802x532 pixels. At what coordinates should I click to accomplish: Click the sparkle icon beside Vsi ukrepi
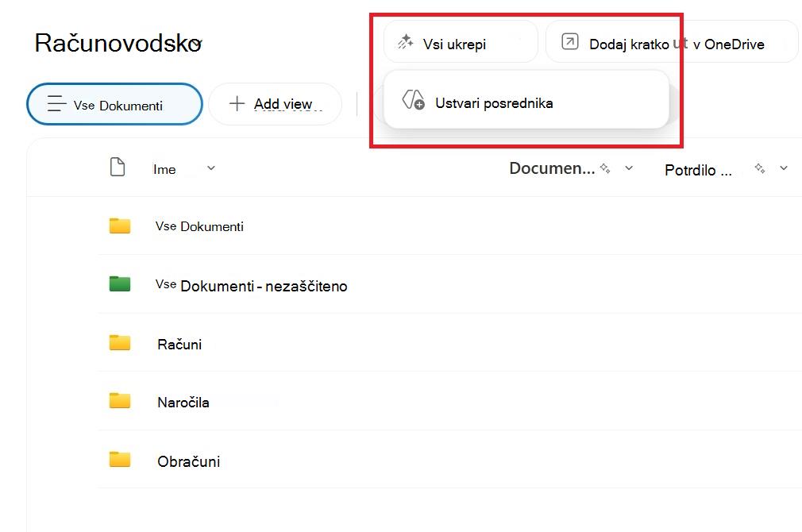click(406, 42)
